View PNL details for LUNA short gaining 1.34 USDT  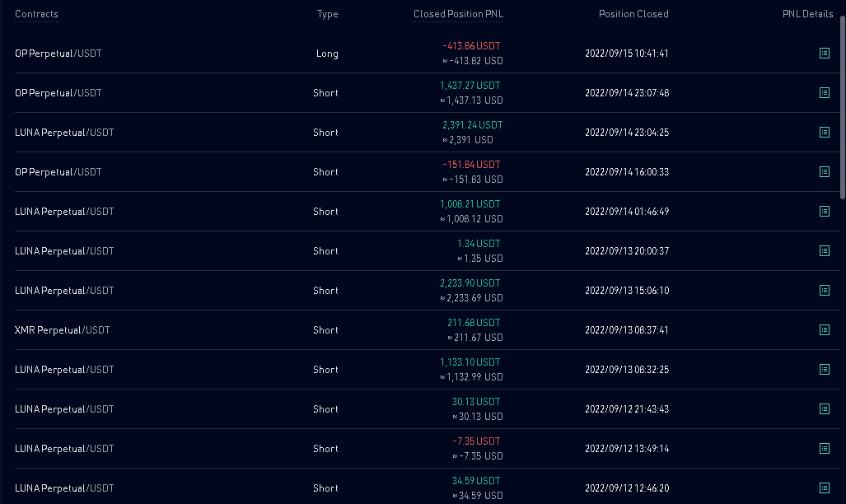tap(825, 250)
